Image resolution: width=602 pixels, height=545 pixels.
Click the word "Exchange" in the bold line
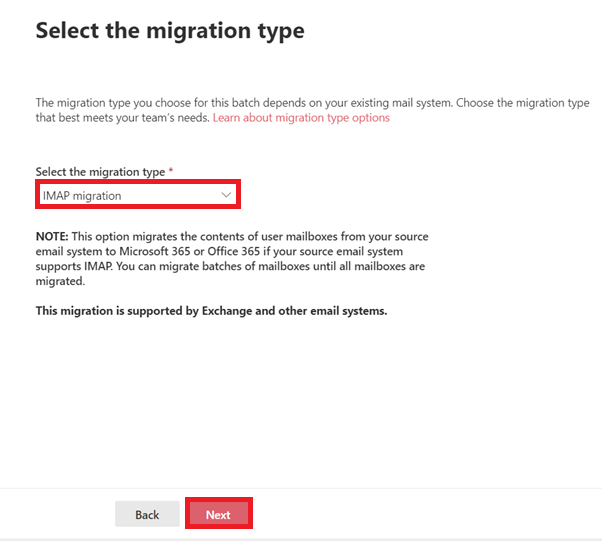pyautogui.click(x=236, y=311)
